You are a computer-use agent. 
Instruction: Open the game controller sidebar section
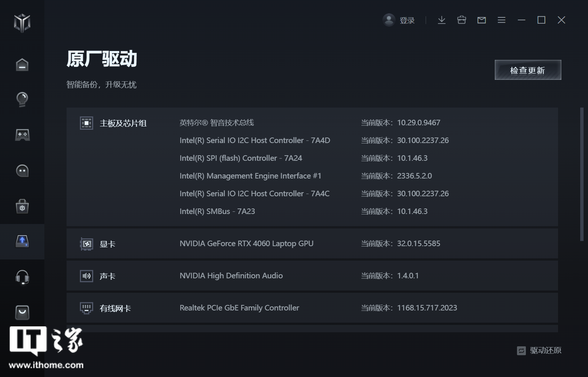(x=22, y=135)
